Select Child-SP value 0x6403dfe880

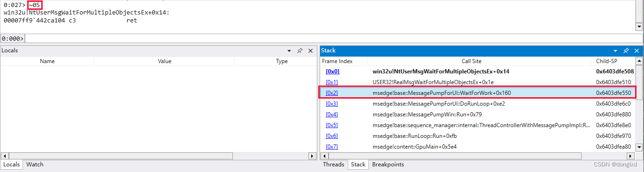[613, 115]
